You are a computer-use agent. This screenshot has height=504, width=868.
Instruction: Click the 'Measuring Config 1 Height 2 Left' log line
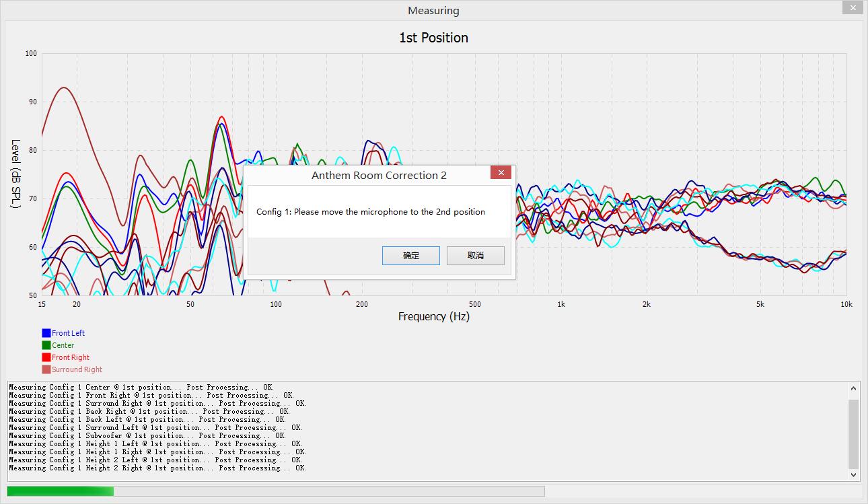tap(155, 460)
